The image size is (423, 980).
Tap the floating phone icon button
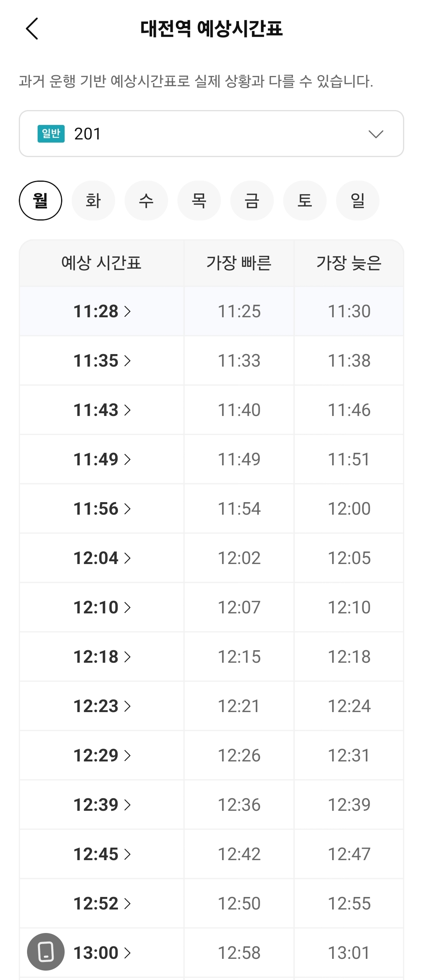[x=46, y=952]
